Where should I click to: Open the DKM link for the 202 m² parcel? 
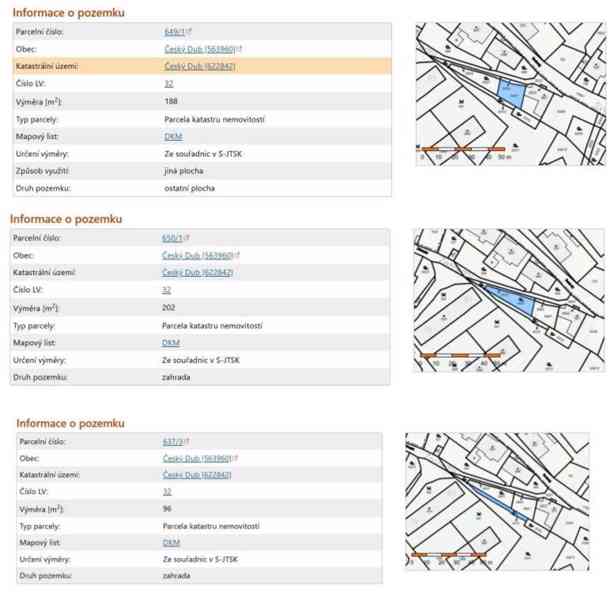coord(171,343)
